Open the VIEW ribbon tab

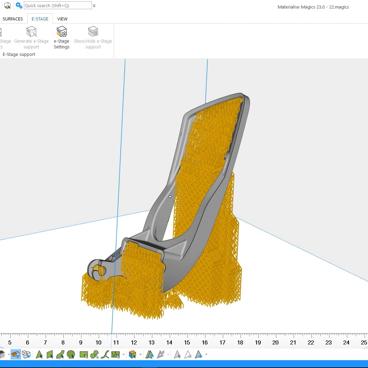point(62,19)
